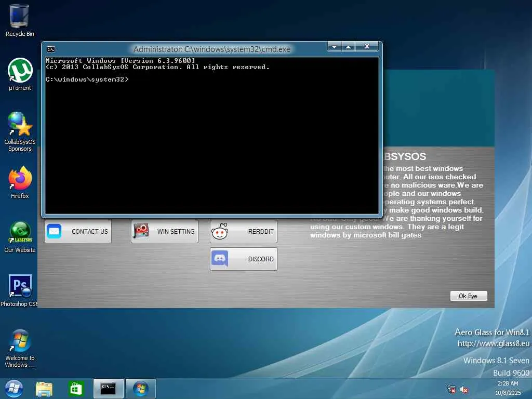The height and width of the screenshot is (399, 532).
Task: Select the Windows logo taskbar app button
Action: click(140, 389)
